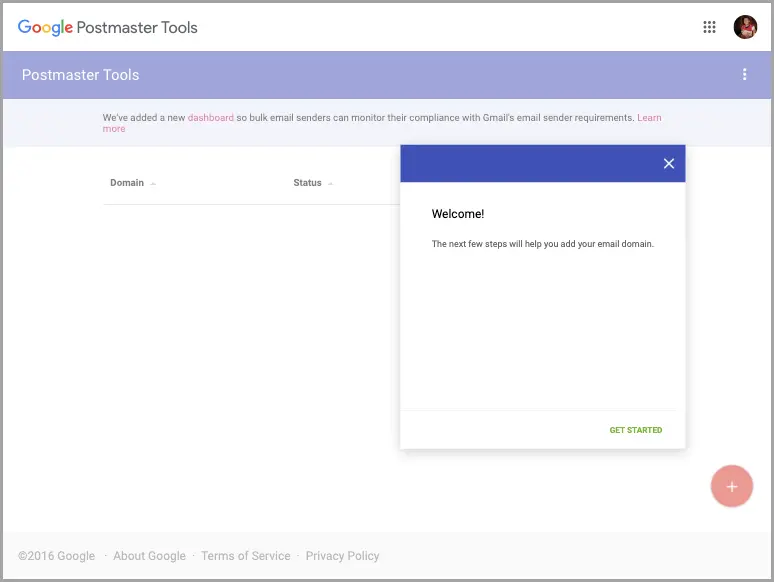Follow the Learn more link
Viewport: 774px width, 582px height.
tap(649, 117)
